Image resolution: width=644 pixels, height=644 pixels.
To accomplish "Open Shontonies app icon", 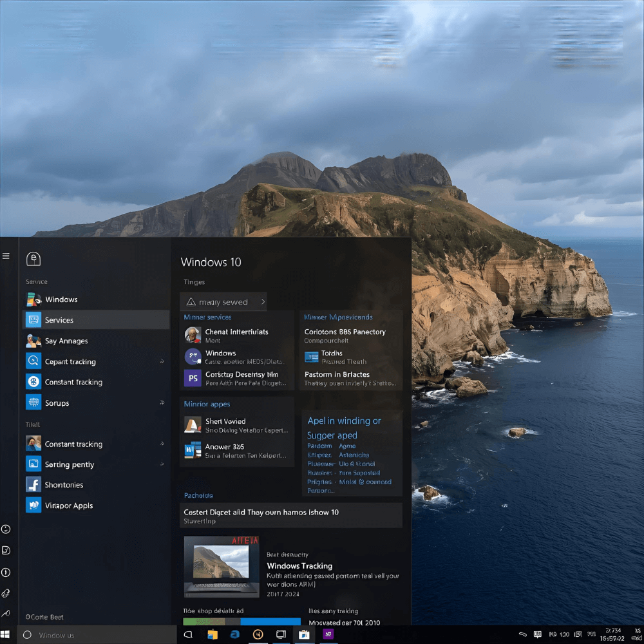I will tap(33, 485).
